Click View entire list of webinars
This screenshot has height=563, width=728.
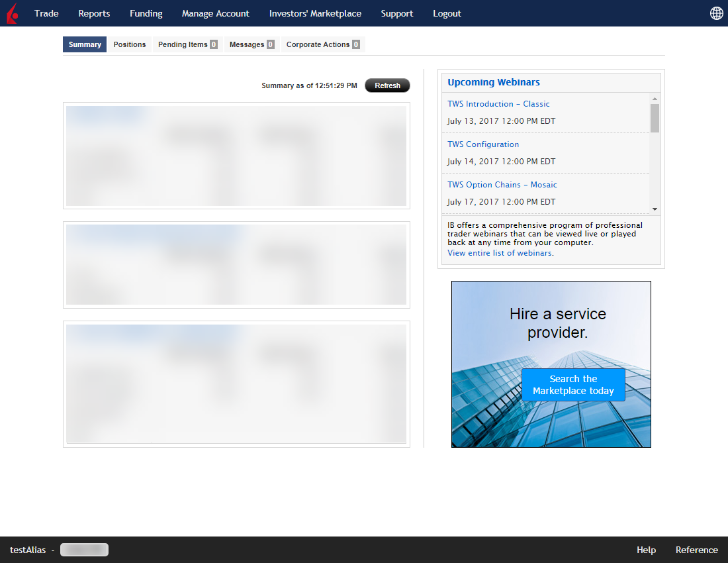click(x=500, y=253)
